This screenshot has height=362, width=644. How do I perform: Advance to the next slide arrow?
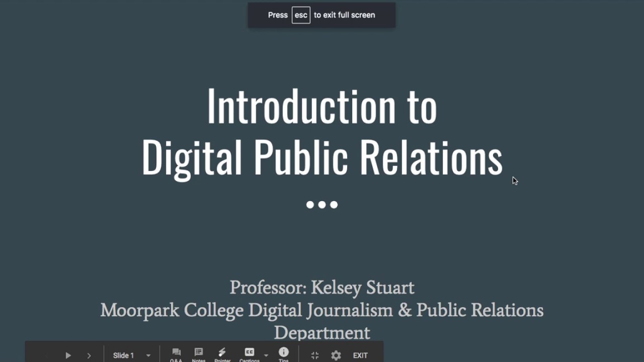[x=89, y=355]
